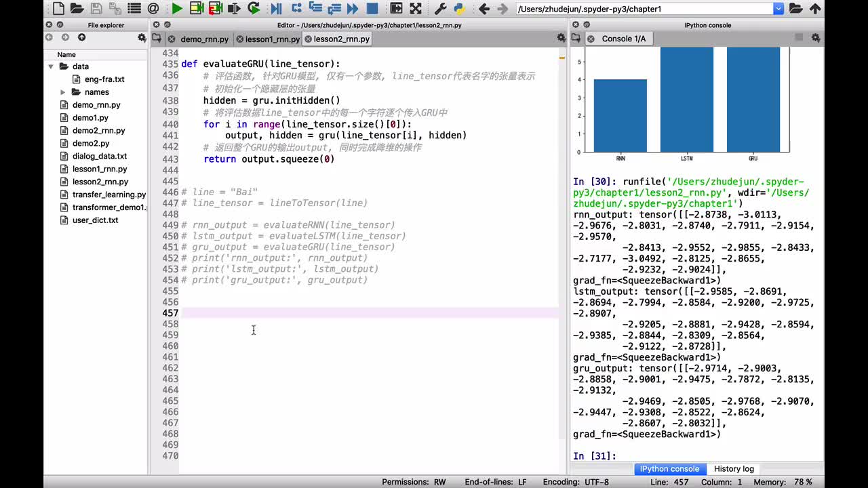868x488 pixels.
Task: Open File explorer options gear menu
Action: (x=142, y=38)
